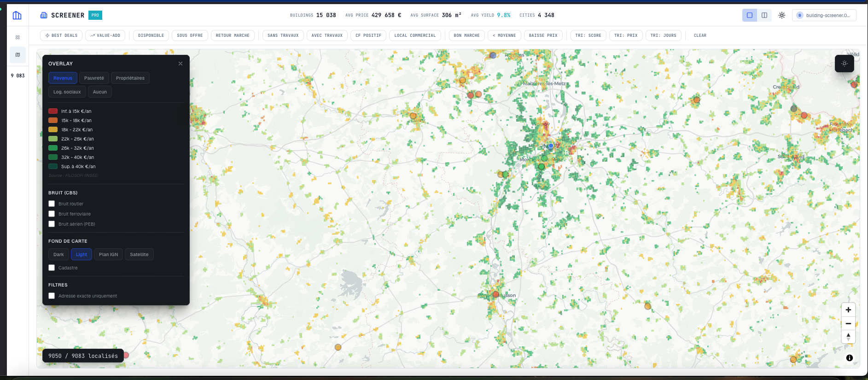This screenshot has height=380, width=868.
Task: Zoom out on the map
Action: pos(848,323)
